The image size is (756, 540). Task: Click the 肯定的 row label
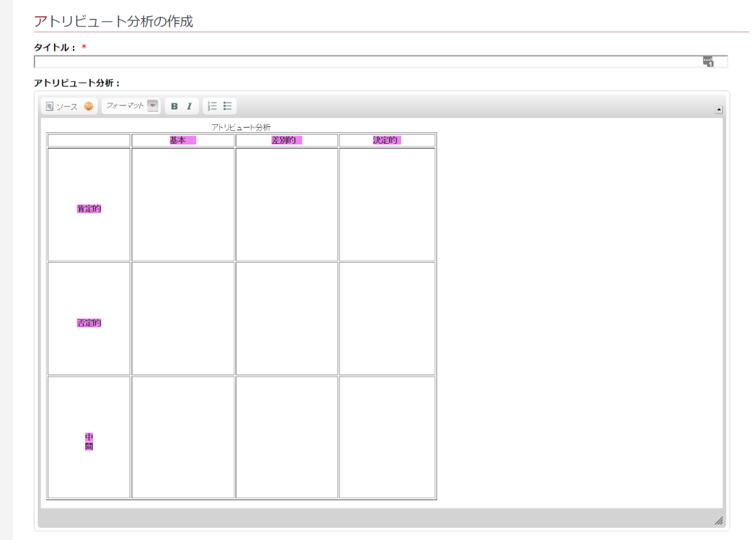(89, 209)
